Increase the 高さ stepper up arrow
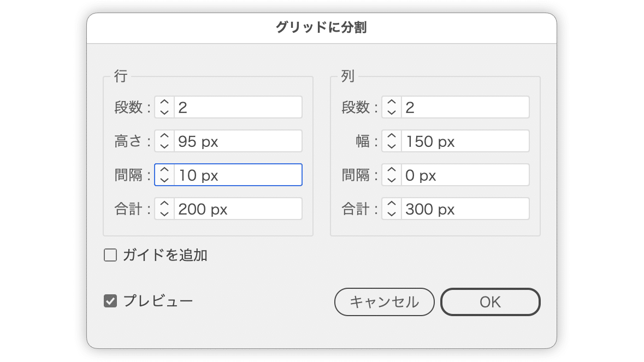Image resolution: width=644 pixels, height=362 pixels. (164, 136)
